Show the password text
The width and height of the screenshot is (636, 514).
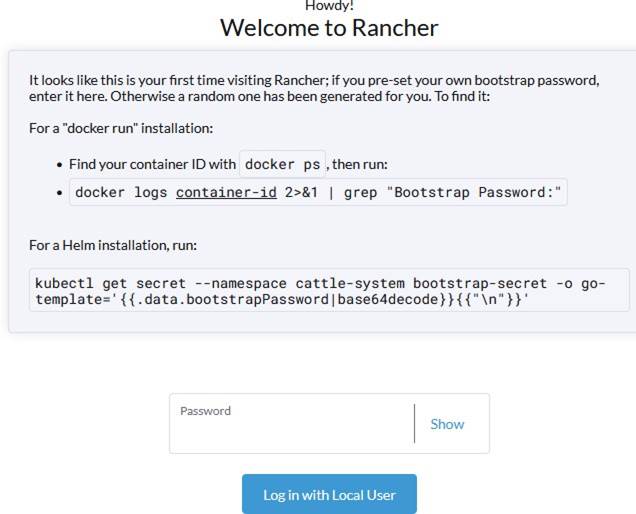[447, 424]
